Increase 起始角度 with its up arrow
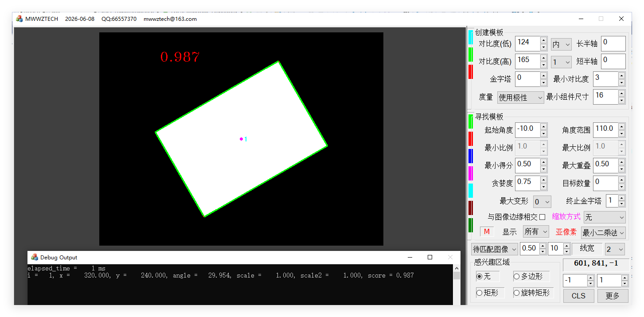This screenshot has width=644, height=317. pos(543,127)
